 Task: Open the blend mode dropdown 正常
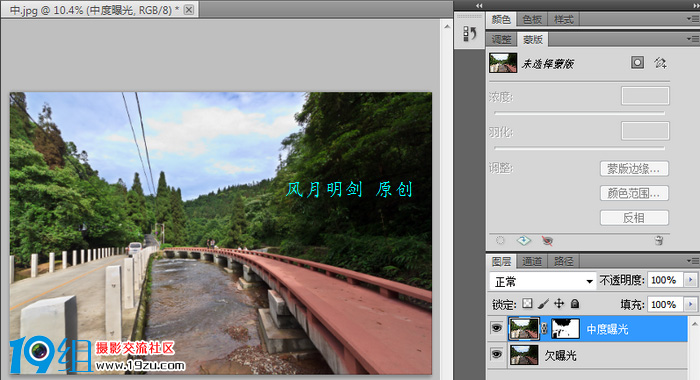[542, 281]
